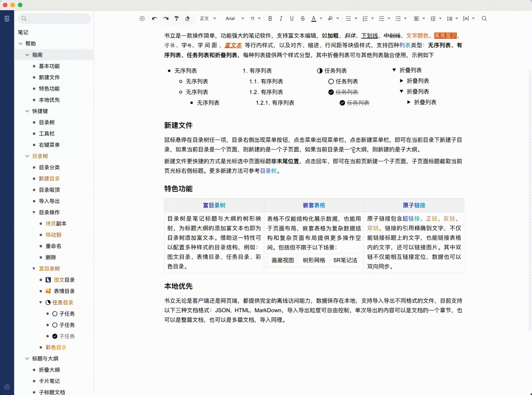Image resolution: width=532 pixels, height=395 pixels.
Task: Click the 双链 link
Action: pyautogui.click(x=373, y=228)
